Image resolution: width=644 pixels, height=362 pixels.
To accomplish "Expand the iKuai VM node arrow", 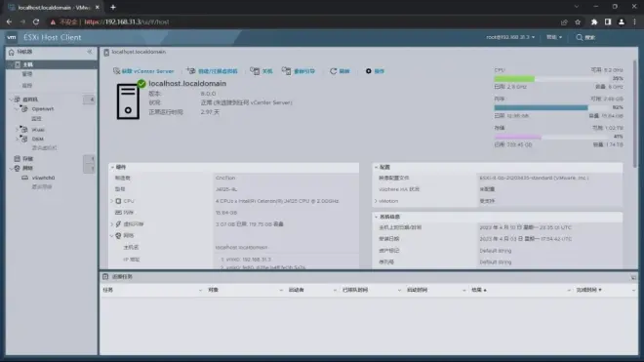I will click(x=17, y=130).
